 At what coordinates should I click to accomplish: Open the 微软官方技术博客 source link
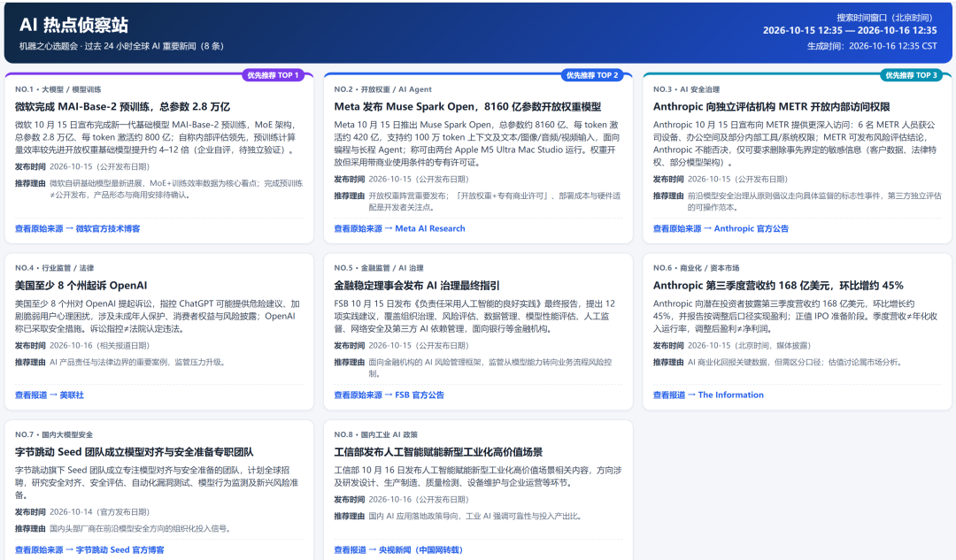(77, 228)
